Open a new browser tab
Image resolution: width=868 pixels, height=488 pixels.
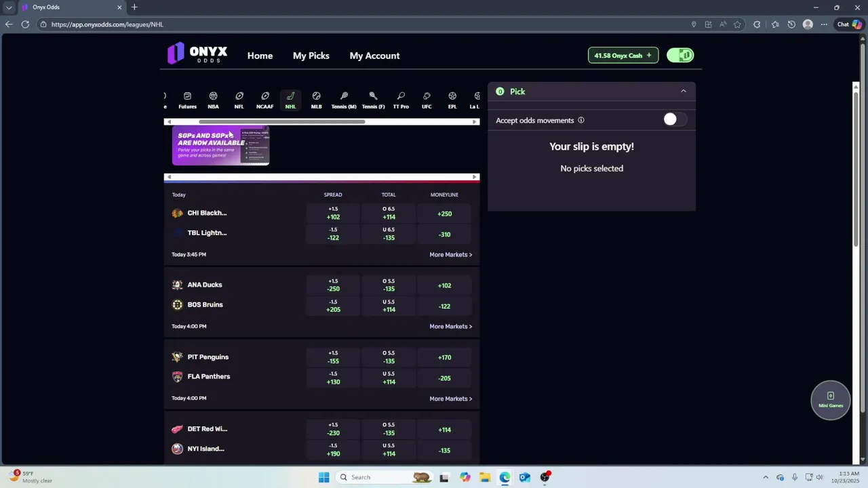tap(134, 7)
